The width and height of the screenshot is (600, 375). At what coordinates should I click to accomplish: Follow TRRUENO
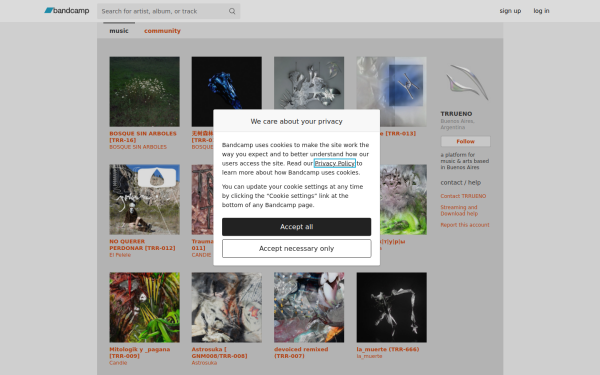465,141
